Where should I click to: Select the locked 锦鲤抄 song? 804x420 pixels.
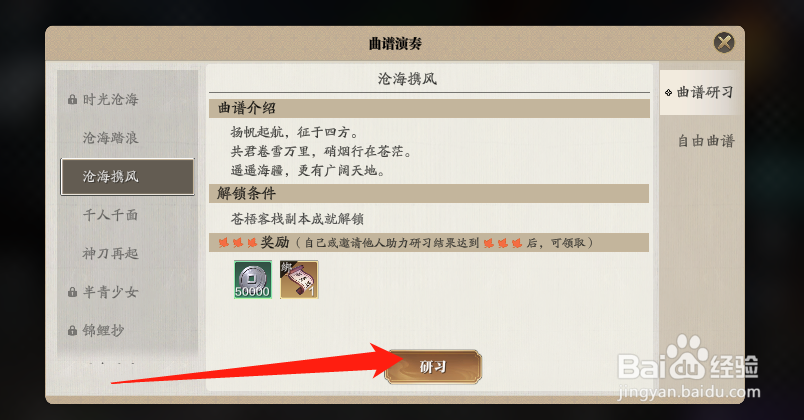pos(127,331)
